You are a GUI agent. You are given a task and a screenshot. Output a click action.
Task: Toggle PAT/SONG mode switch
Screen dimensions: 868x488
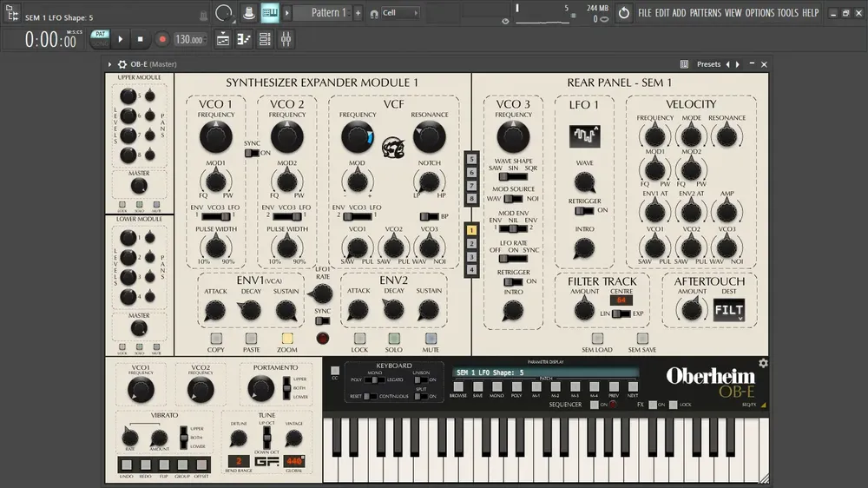100,39
